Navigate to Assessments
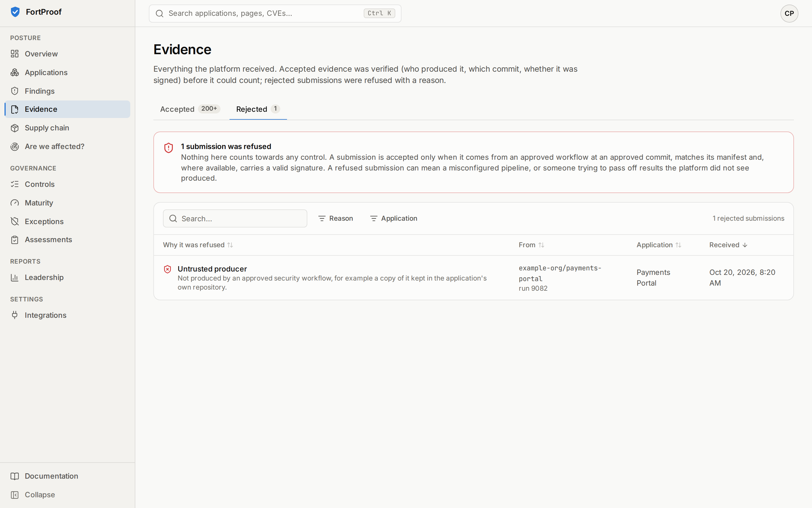 (x=67, y=240)
